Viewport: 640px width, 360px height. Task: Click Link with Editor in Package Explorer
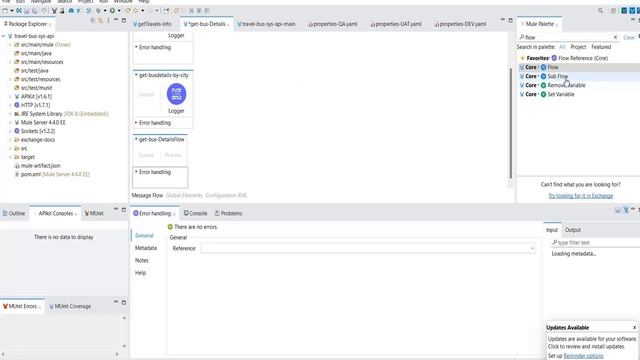pyautogui.click(x=100, y=20)
